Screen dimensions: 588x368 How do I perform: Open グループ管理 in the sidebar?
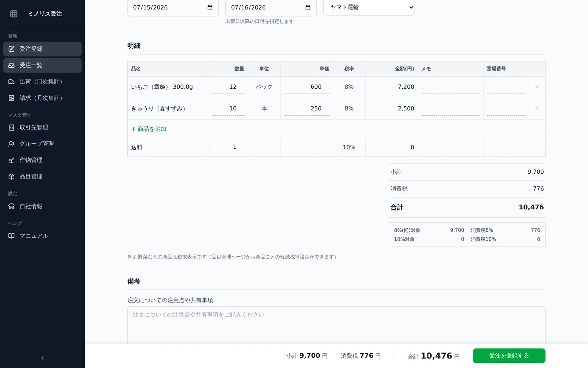(x=42, y=144)
